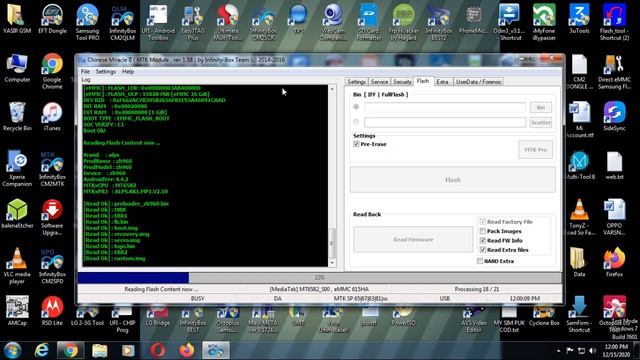The image size is (640, 360).
Task: Show hidden system tray icons arrow
Action: pyautogui.click(x=558, y=351)
